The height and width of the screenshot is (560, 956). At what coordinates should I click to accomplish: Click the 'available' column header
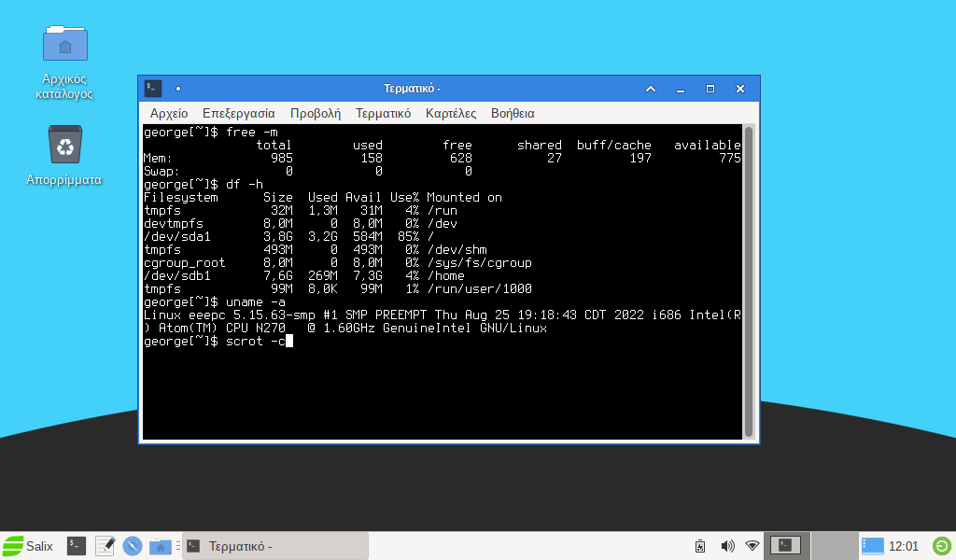(708, 145)
